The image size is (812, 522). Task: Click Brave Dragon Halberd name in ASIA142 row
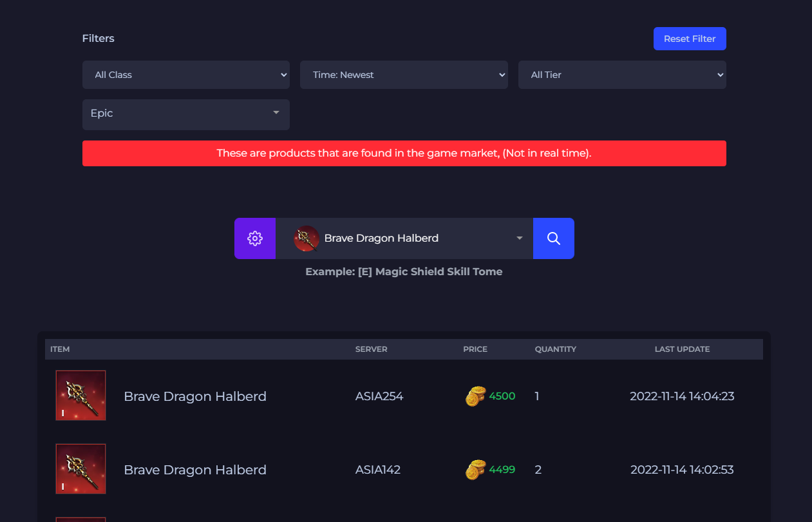coord(195,470)
